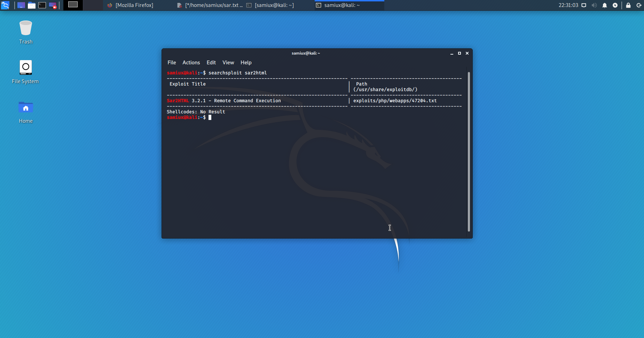Click the 'Exploit Title' column header

pos(188,84)
